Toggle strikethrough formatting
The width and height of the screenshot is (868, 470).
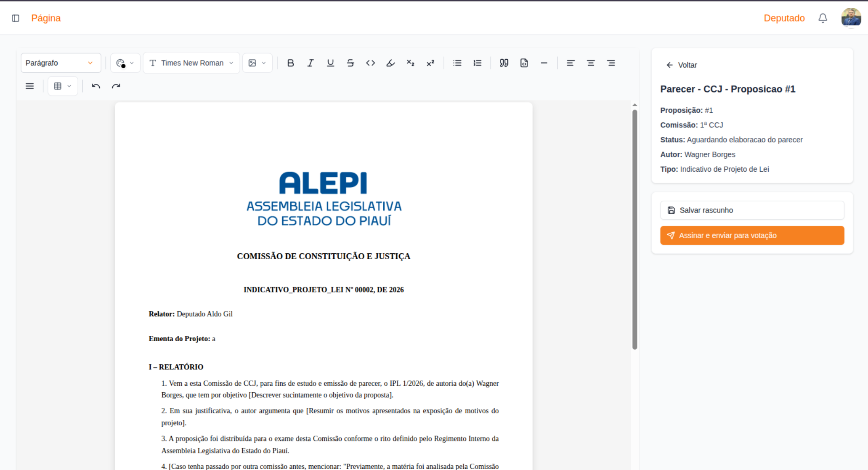pyautogui.click(x=350, y=63)
